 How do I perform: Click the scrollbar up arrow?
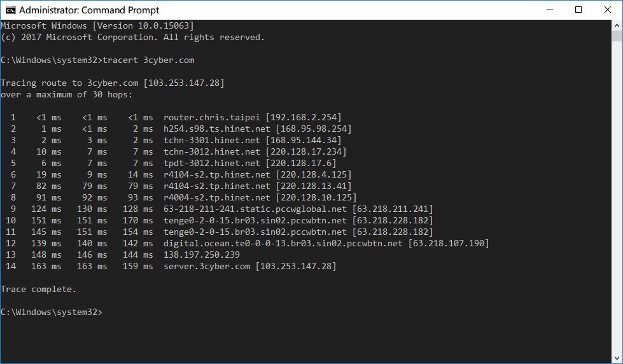tap(617, 25)
